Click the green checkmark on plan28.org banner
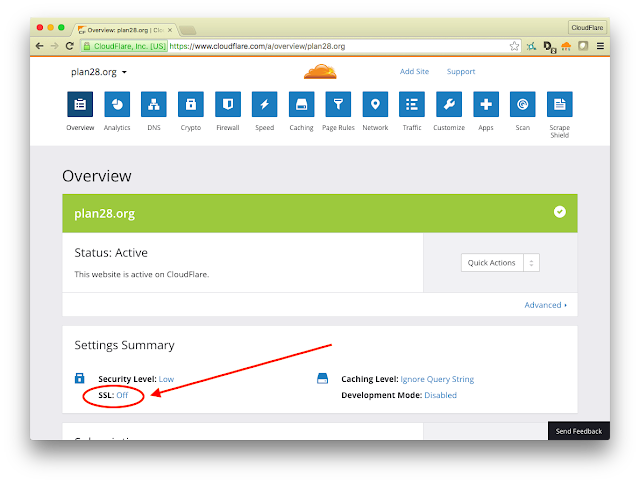 [560, 212]
